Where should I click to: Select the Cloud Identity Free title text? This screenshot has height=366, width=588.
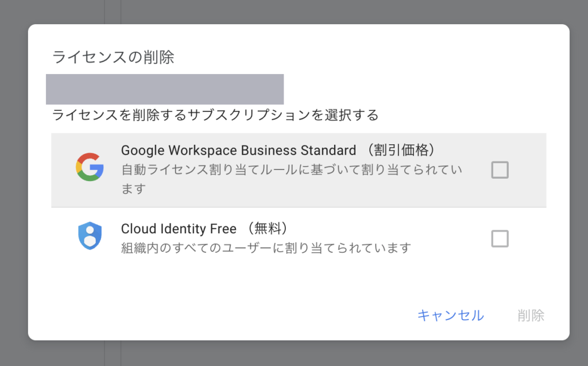coord(179,229)
